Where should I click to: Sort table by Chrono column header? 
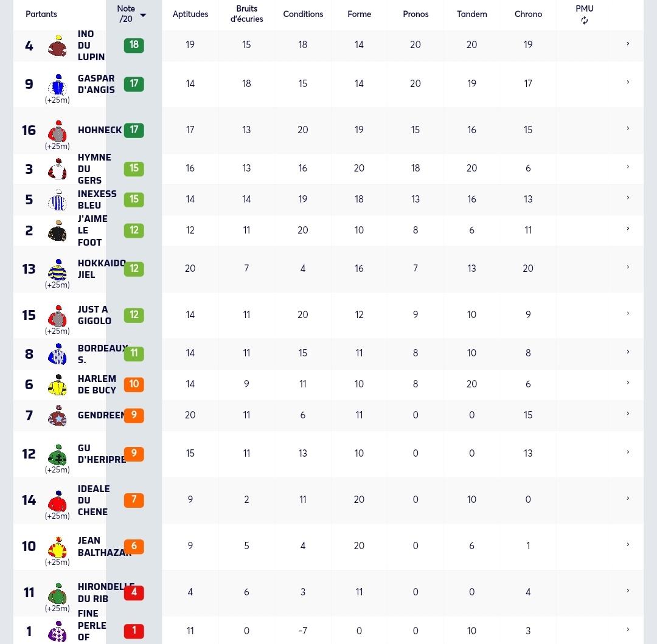click(x=528, y=14)
